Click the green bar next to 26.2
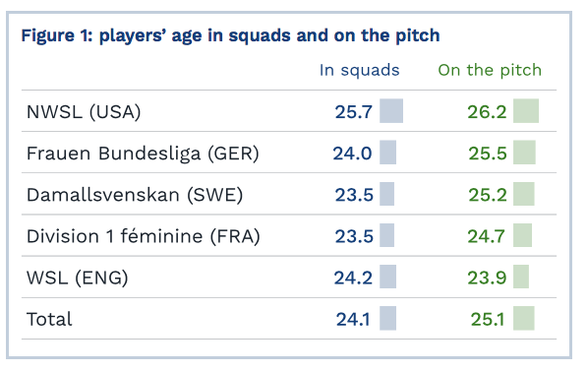The width and height of the screenshot is (588, 372). [x=526, y=111]
